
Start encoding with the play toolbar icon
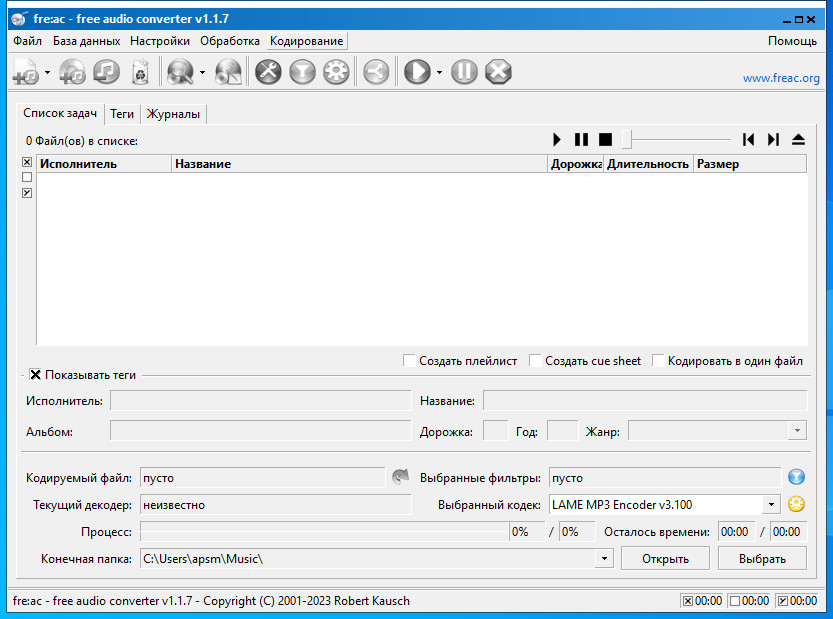(416, 72)
